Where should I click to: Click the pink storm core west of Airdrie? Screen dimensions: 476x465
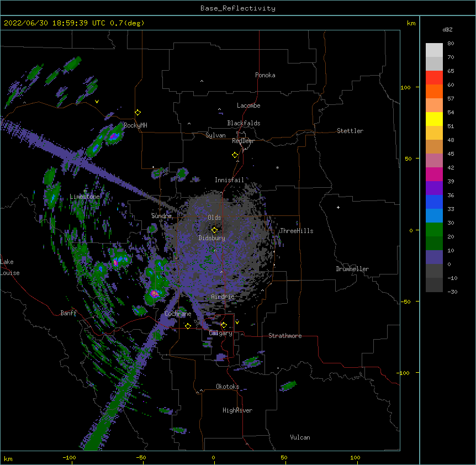[x=155, y=293]
